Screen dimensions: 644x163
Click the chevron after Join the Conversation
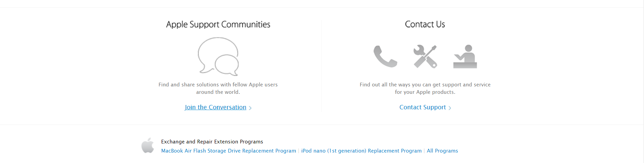[250, 108]
